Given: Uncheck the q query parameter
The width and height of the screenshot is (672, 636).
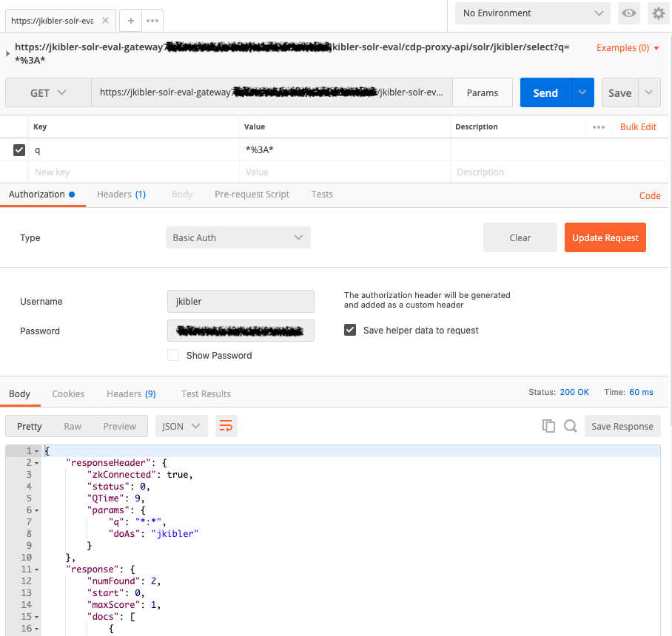Looking at the screenshot, I should point(19,149).
